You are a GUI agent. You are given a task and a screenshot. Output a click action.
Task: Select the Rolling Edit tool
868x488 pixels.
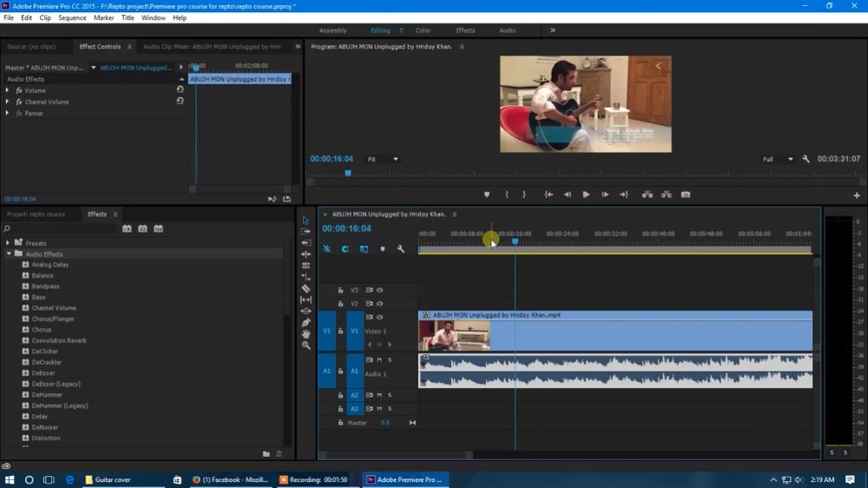click(x=306, y=254)
